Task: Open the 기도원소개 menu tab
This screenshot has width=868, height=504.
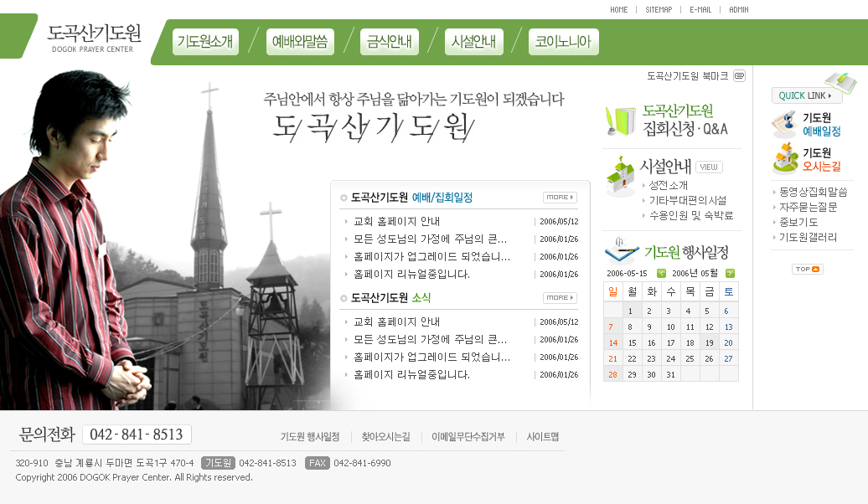Action: [205, 41]
